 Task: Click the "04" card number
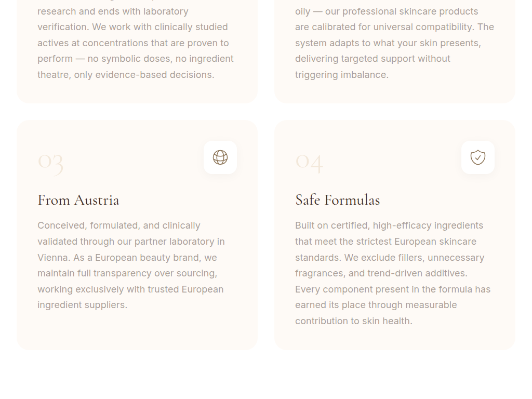[309, 161]
